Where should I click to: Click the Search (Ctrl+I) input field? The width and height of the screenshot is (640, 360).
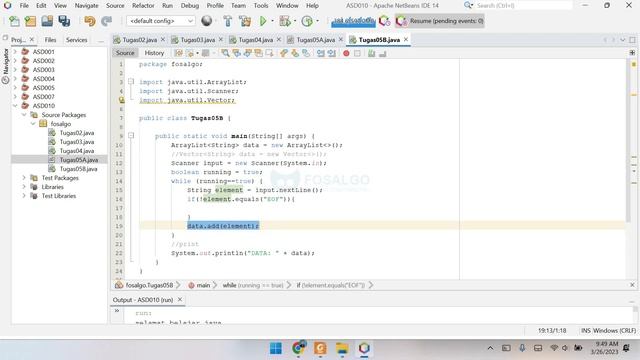pos(524,5)
